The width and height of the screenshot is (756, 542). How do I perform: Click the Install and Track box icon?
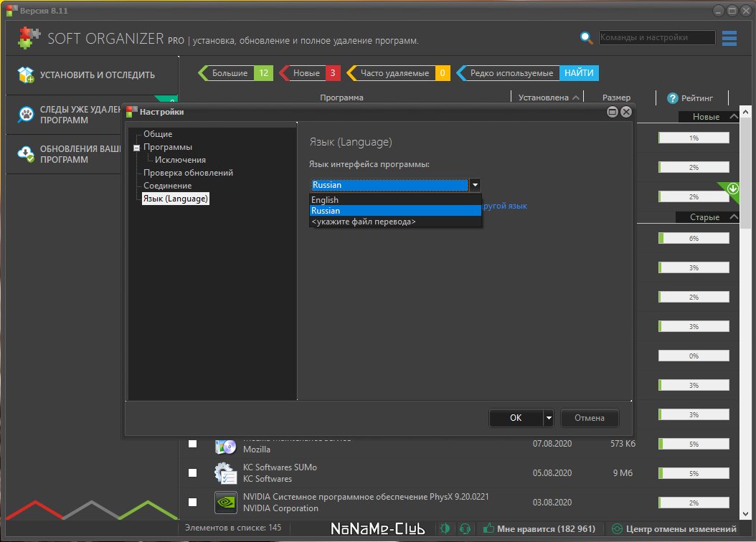pos(26,75)
